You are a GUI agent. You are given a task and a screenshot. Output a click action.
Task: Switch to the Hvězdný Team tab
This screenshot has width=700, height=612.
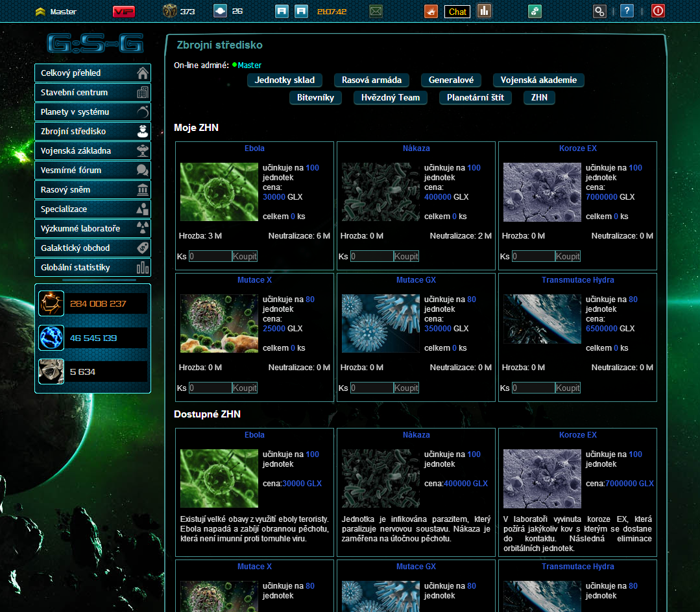point(391,98)
